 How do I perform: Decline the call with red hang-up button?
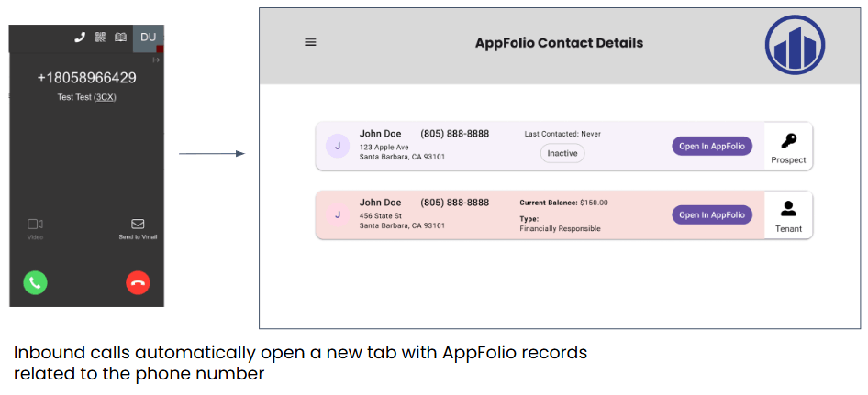pyautogui.click(x=138, y=282)
